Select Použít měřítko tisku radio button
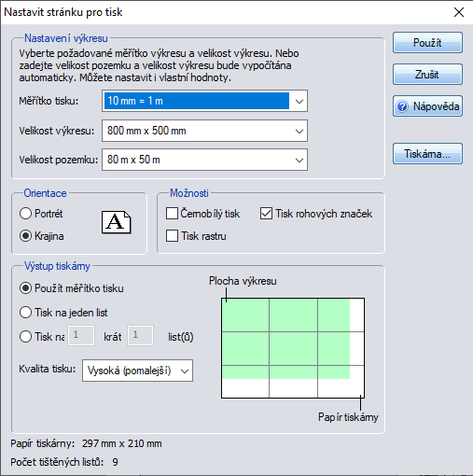 pos(25,288)
